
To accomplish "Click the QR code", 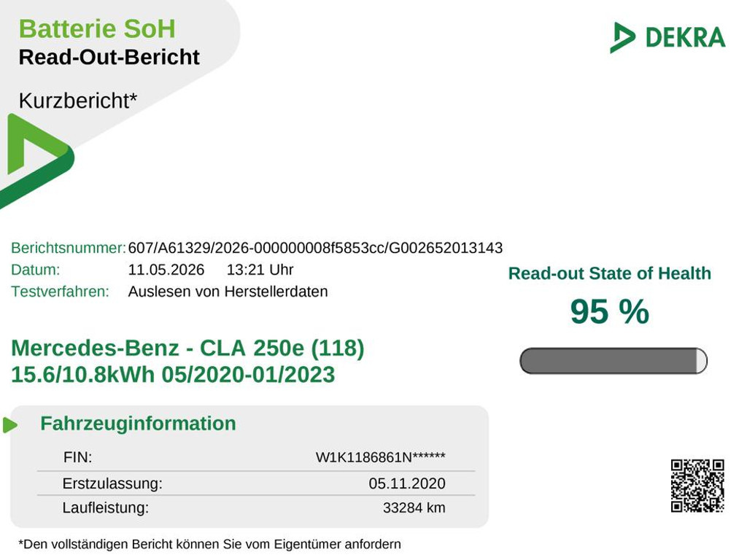I will pyautogui.click(x=697, y=485).
